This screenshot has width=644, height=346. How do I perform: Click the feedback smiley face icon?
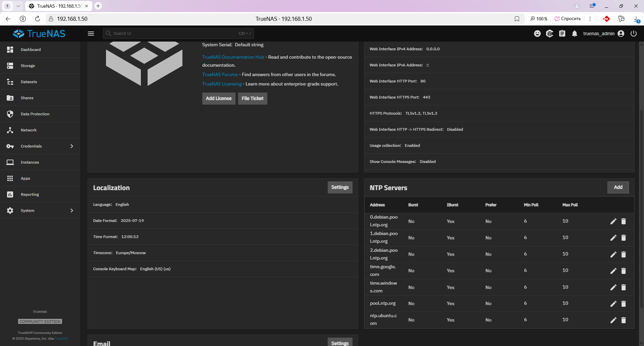coord(537,34)
